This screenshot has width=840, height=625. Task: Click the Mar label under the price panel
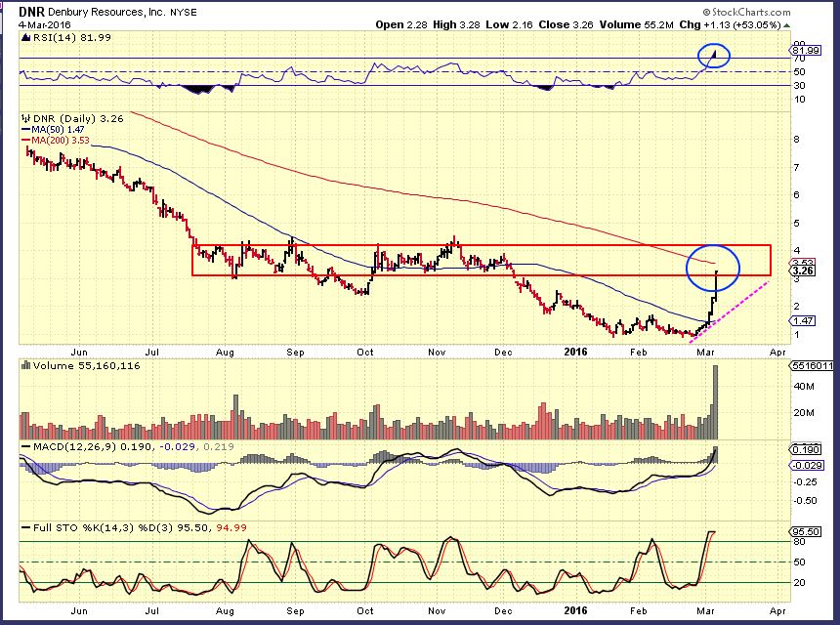coord(706,353)
